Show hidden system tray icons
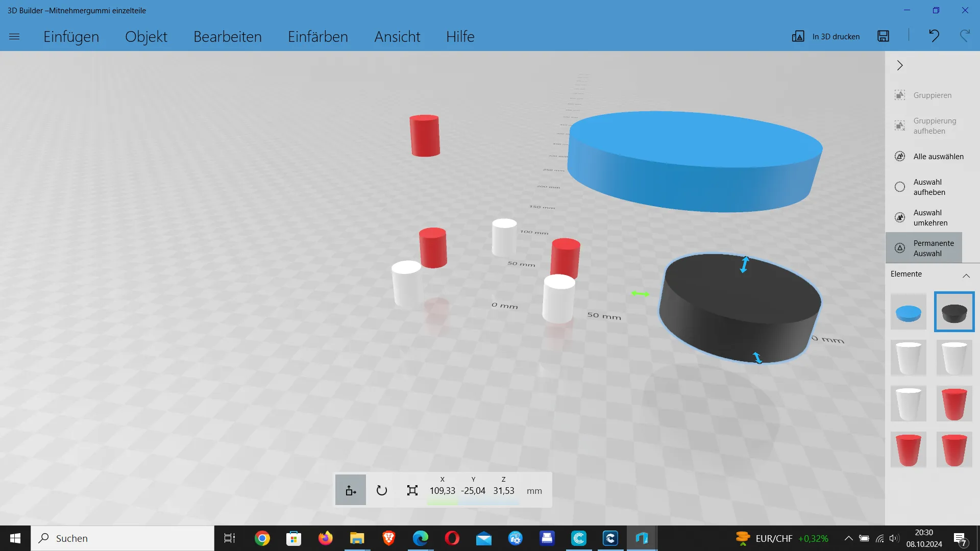980x551 pixels. click(x=848, y=538)
